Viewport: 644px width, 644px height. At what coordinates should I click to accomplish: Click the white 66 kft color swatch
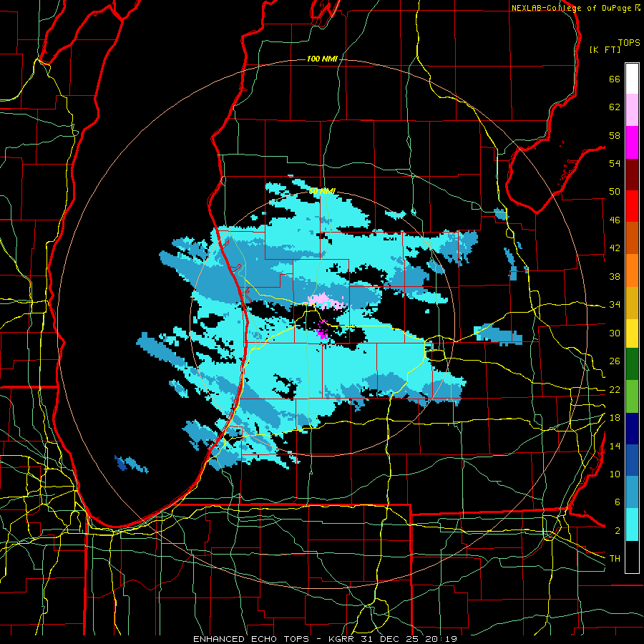632,79
